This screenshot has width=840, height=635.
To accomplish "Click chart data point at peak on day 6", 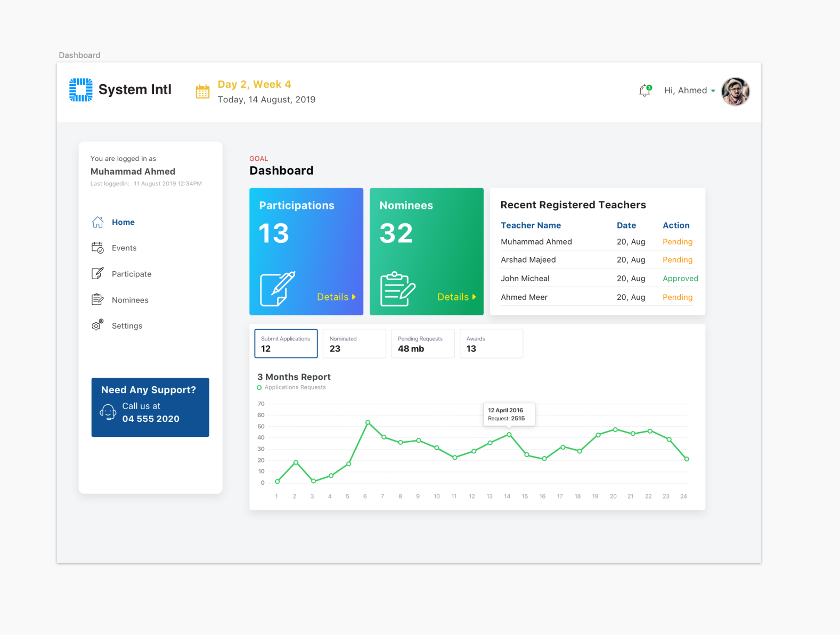I will pyautogui.click(x=368, y=422).
